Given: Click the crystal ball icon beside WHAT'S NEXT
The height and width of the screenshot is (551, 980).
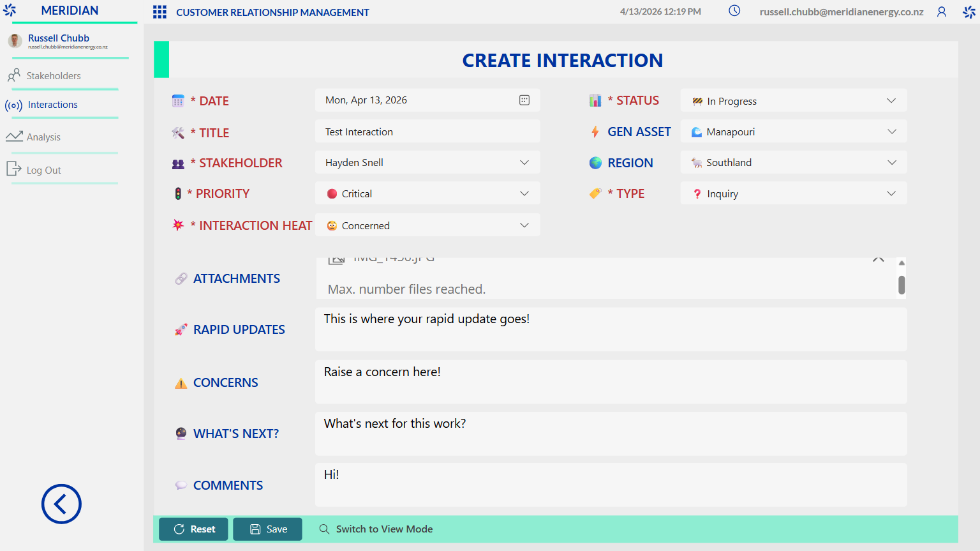Looking at the screenshot, I should (181, 434).
